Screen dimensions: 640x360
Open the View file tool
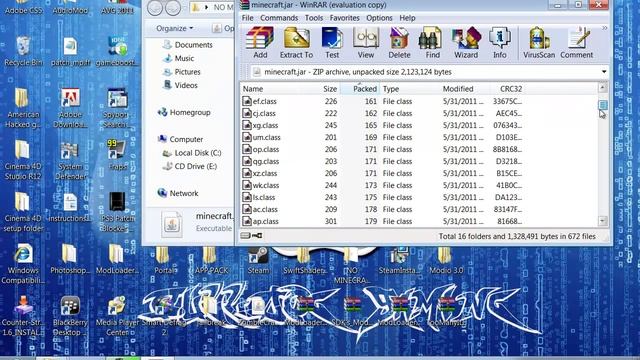(366, 43)
